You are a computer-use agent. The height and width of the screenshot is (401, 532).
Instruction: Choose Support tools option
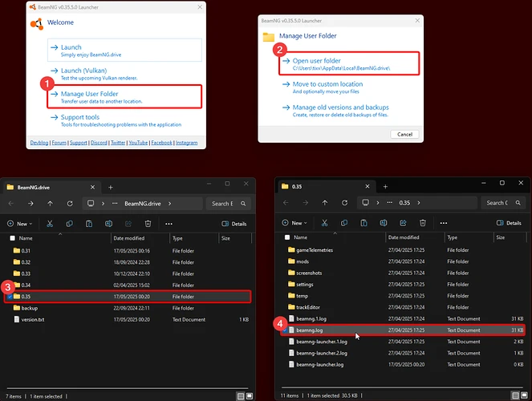(124, 120)
